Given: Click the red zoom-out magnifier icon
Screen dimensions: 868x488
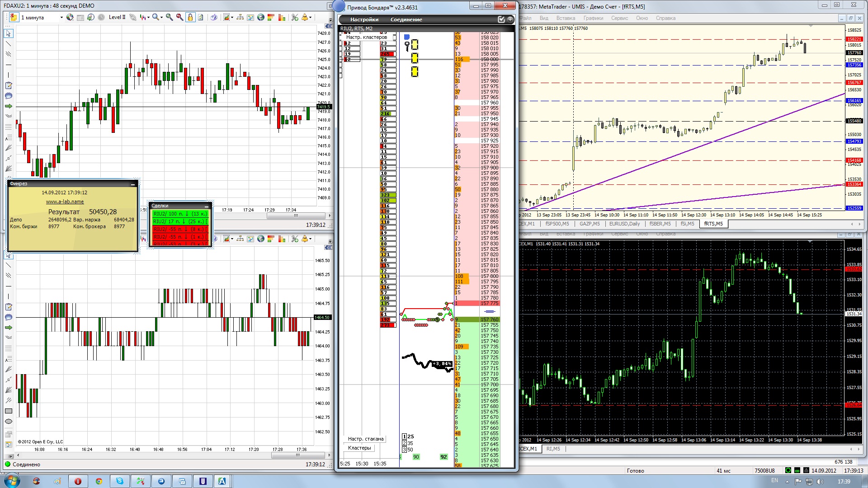Looking at the screenshot, I should click(179, 17).
